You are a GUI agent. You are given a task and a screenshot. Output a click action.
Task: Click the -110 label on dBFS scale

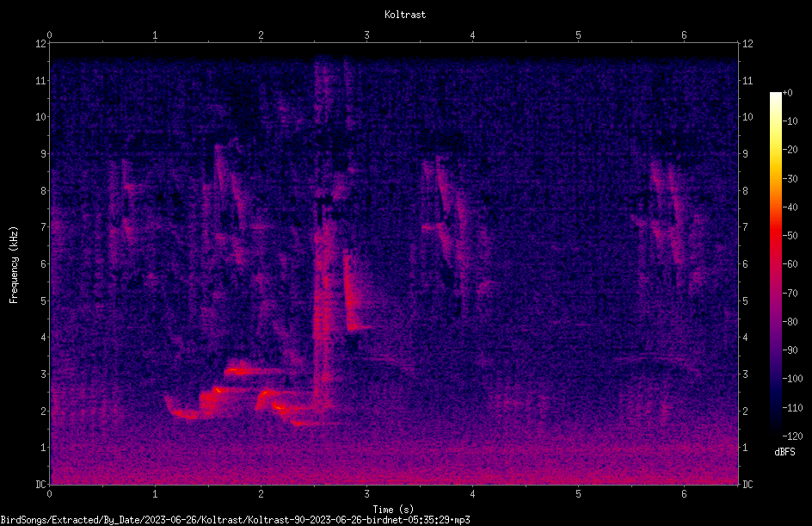pos(792,408)
